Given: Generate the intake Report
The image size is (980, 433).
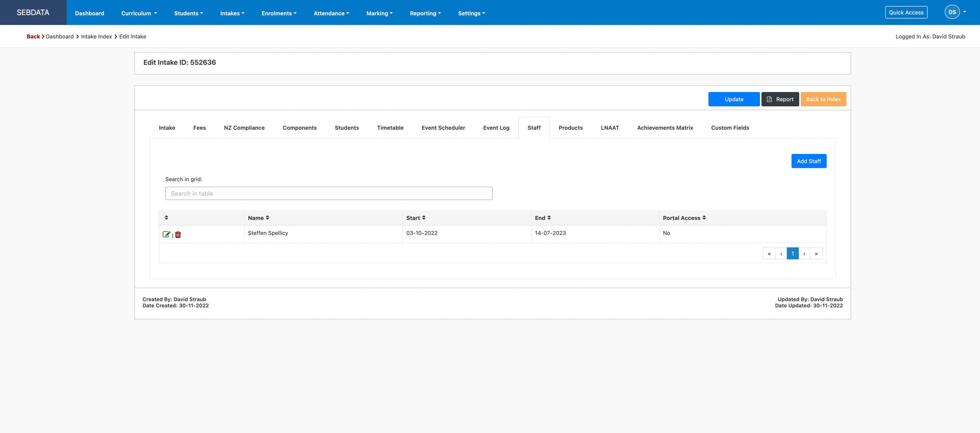Looking at the screenshot, I should [780, 99].
